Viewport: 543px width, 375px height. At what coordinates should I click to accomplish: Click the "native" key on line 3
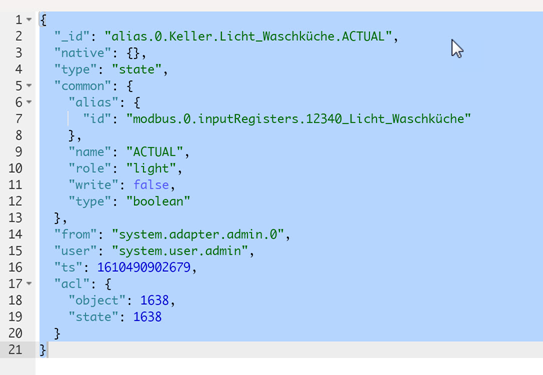click(83, 53)
